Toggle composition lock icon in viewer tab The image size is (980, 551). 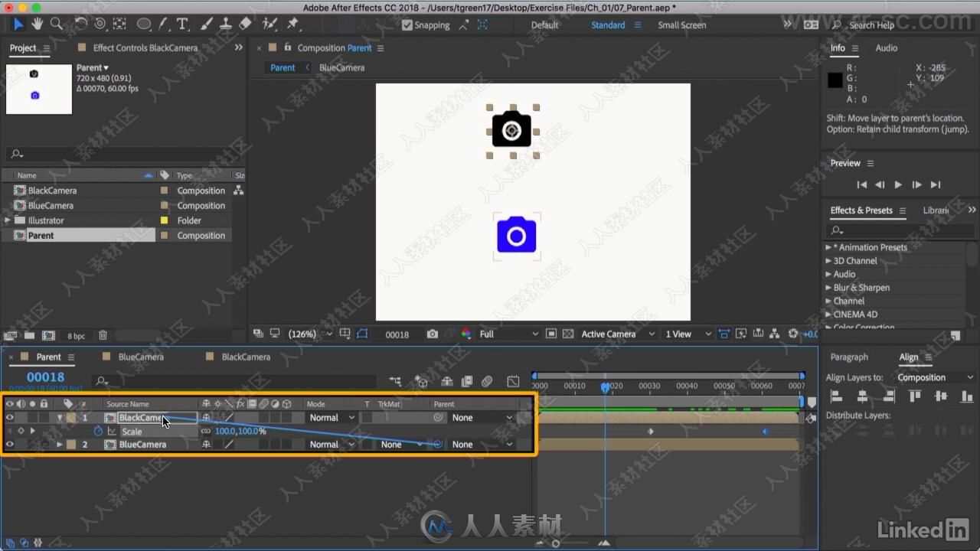288,47
